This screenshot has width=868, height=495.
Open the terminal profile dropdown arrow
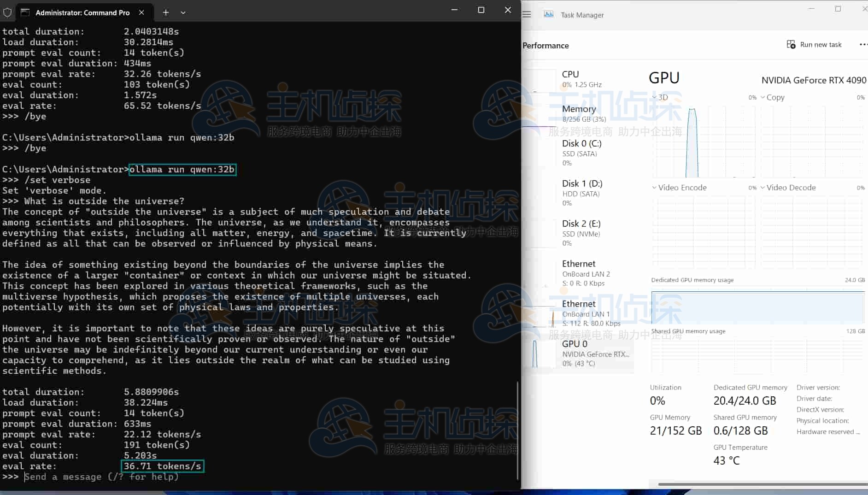tap(183, 12)
